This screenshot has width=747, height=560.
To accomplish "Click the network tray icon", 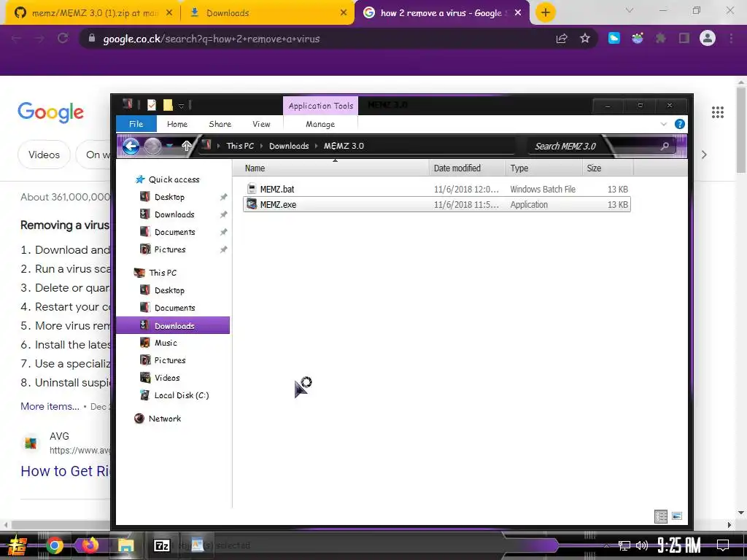I will coord(624,545).
